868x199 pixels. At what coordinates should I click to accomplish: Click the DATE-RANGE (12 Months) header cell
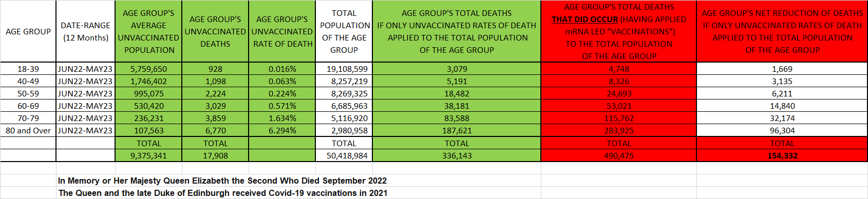[85, 31]
